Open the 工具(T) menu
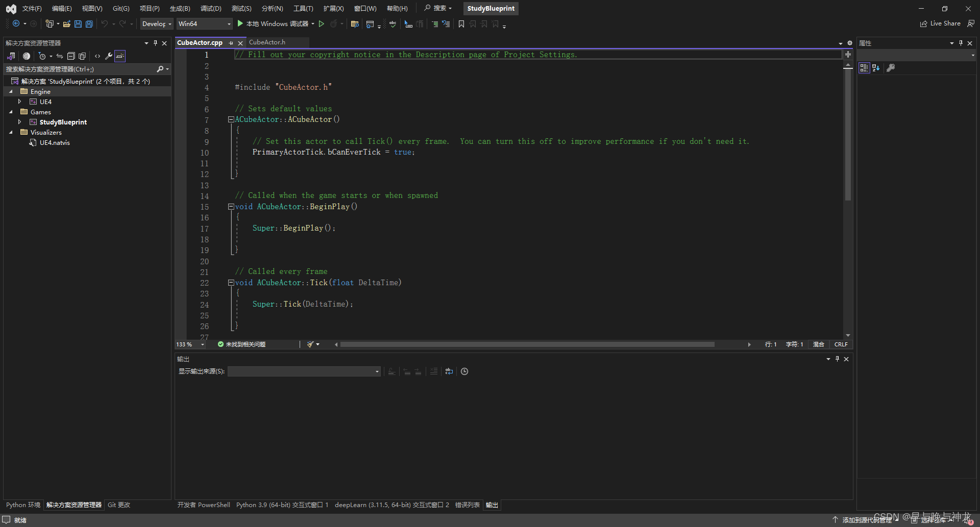980x527 pixels. point(303,9)
